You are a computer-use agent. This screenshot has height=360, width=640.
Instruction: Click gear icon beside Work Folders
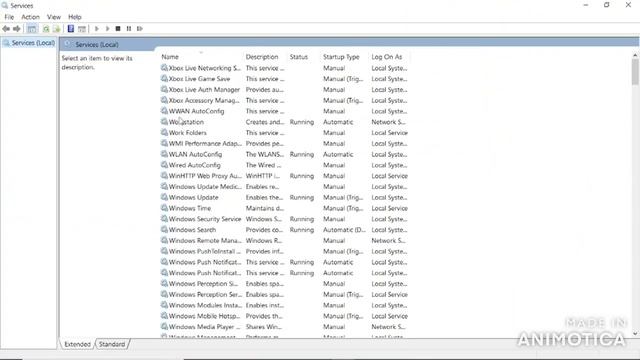(164, 132)
